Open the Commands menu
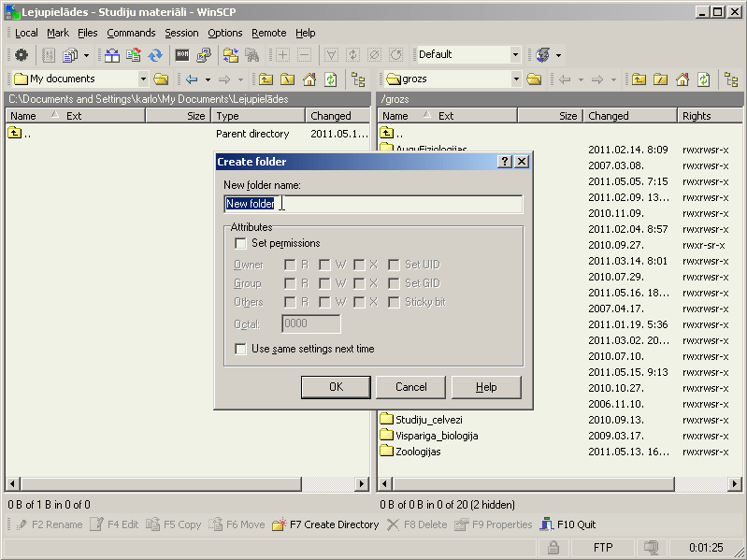This screenshot has width=747, height=560. [x=131, y=33]
